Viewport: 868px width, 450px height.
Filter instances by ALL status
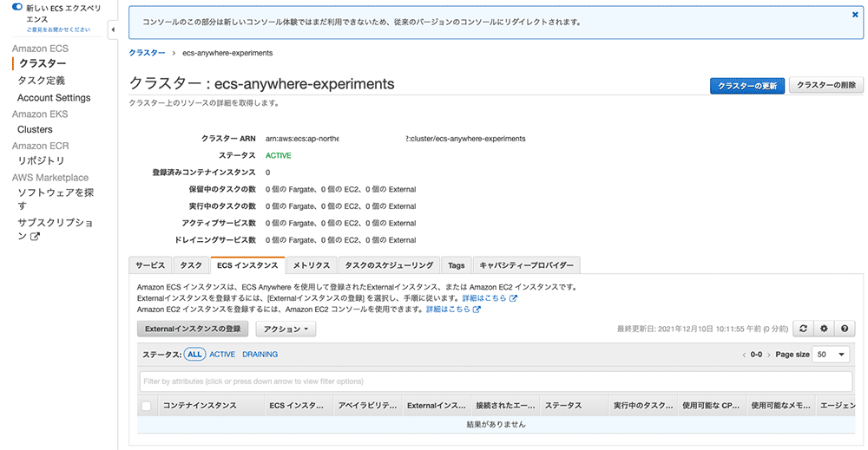coord(194,355)
